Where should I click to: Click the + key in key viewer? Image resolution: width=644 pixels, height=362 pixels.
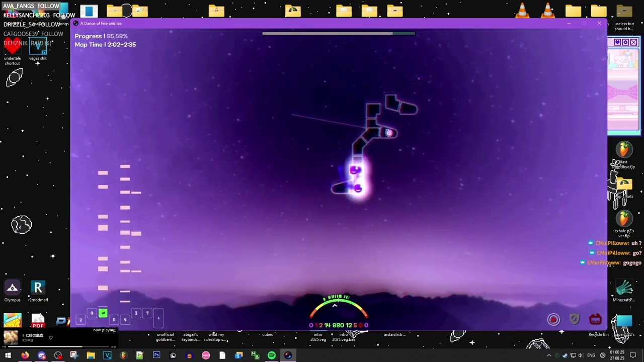click(158, 318)
